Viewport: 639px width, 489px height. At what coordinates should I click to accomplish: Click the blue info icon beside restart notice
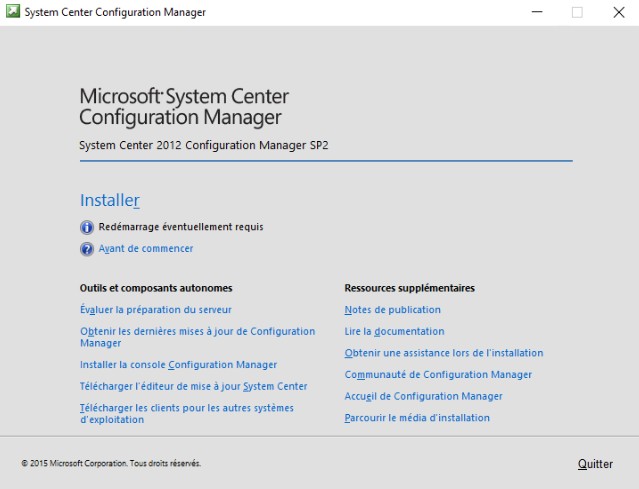click(87, 227)
